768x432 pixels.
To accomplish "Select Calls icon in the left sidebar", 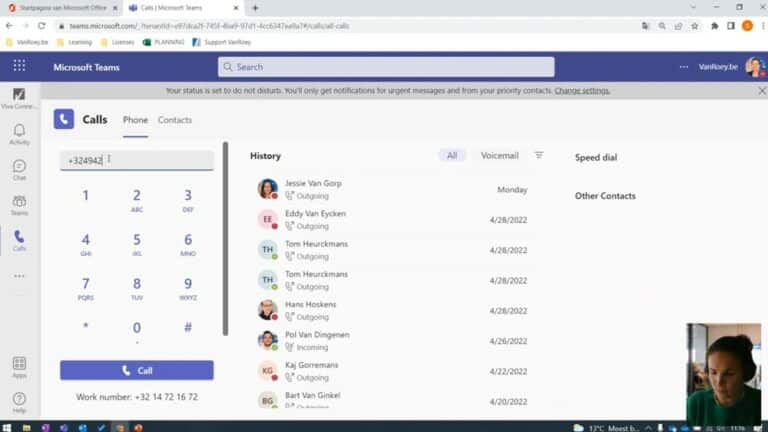I will [19, 240].
